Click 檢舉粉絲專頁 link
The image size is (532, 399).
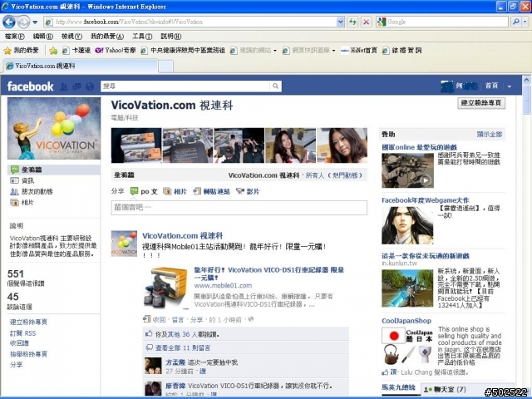click(28, 354)
